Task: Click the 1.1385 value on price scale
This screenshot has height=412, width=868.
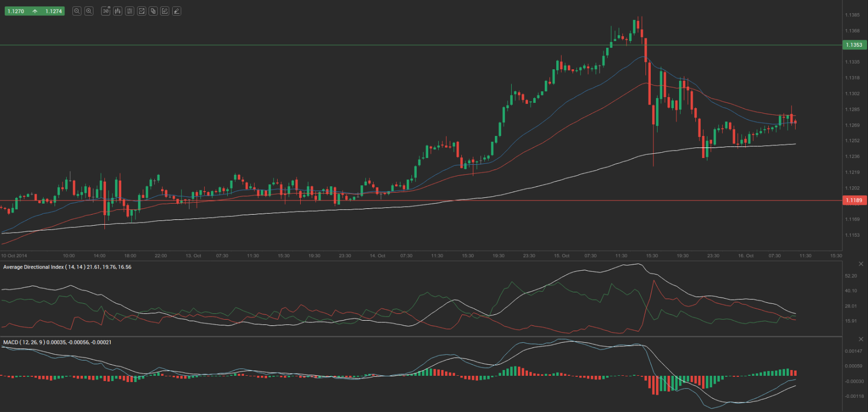Action: click(x=852, y=15)
